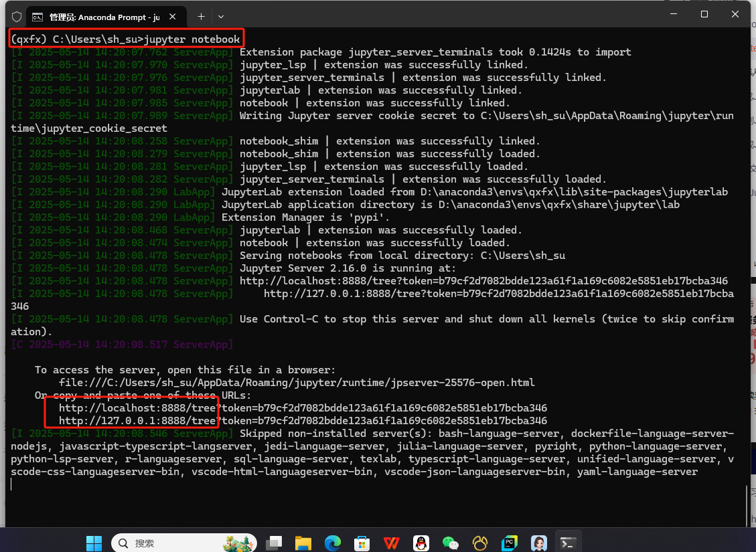Screen dimensions: 756x552
Task: Click 'Skipped non-installed server(s)' text
Action: [335, 434]
